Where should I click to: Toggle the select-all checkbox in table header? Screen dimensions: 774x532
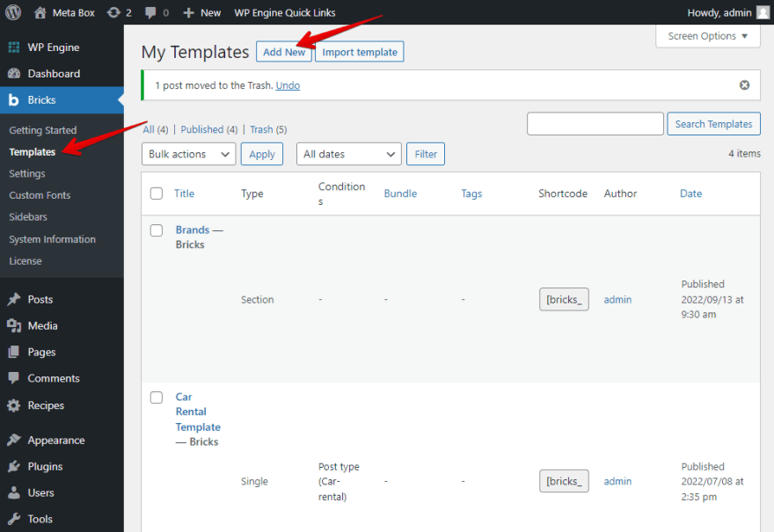coord(157,193)
